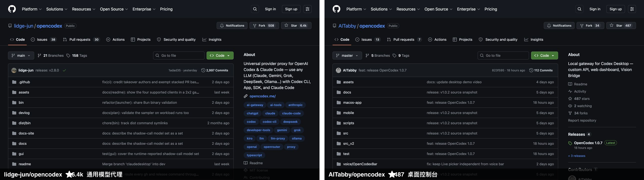The image size is (644, 180).
Task: Click Pricing link in lidge-jun page
Action: tap(166, 9)
